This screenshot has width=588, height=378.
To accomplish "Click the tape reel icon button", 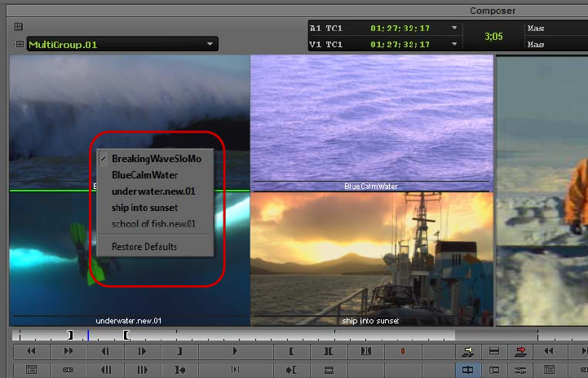I will coord(69,370).
